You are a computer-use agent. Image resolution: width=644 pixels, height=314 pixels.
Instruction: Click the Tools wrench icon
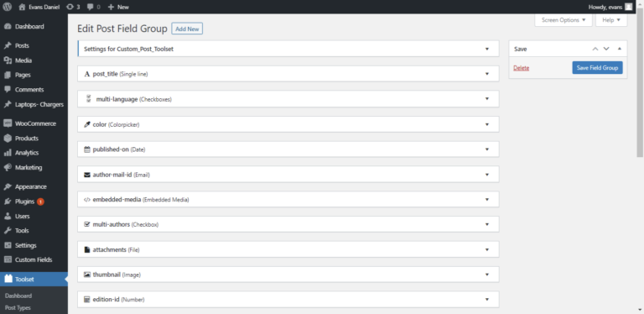(8, 231)
